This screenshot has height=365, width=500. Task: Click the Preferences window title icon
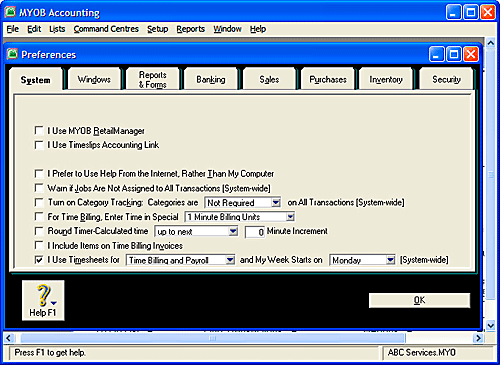click(x=12, y=54)
